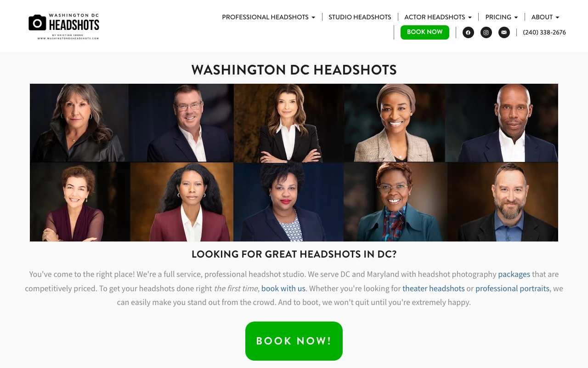Expand the Professional Headshots dropdown arrow
588x368 pixels.
pos(313,17)
